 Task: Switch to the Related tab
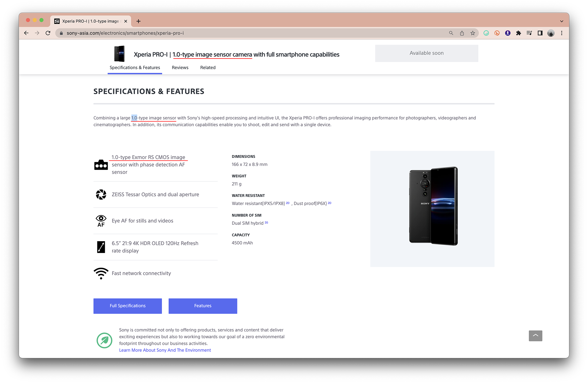[208, 67]
